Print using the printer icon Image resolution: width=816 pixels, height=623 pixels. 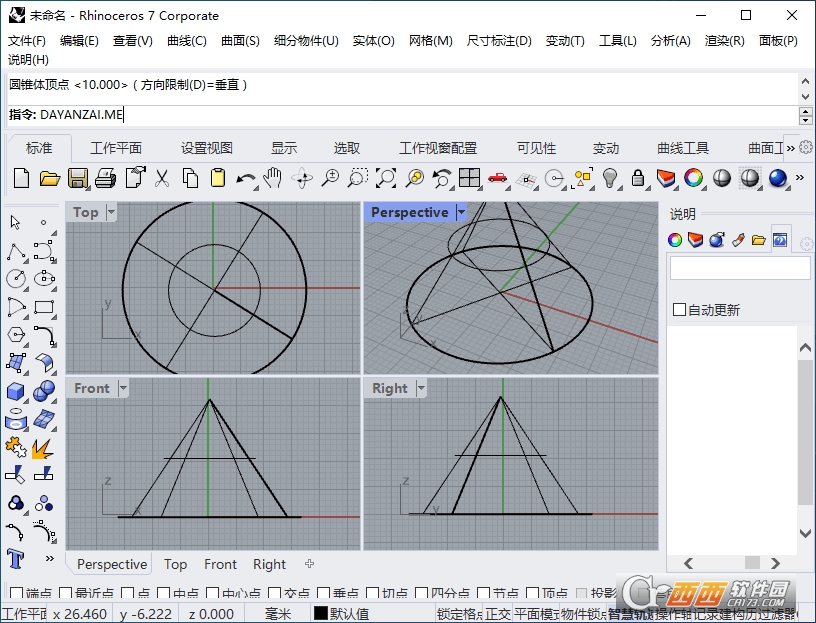pos(106,178)
